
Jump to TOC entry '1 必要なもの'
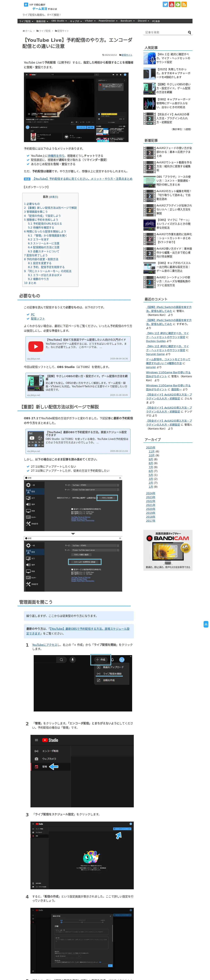[32, 204]
